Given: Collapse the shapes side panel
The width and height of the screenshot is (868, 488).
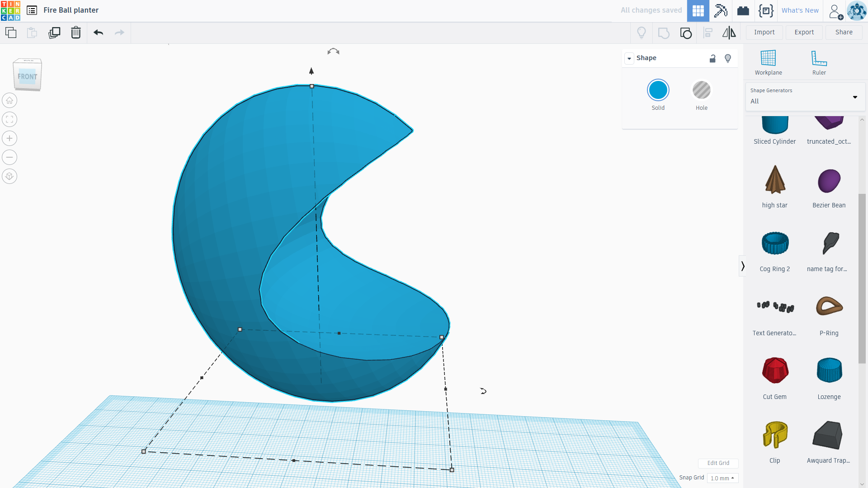Looking at the screenshot, I should coord(742,266).
